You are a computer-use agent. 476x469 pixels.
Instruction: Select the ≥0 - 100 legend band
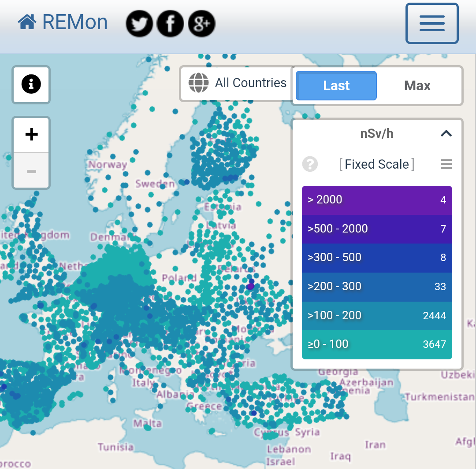tap(377, 345)
